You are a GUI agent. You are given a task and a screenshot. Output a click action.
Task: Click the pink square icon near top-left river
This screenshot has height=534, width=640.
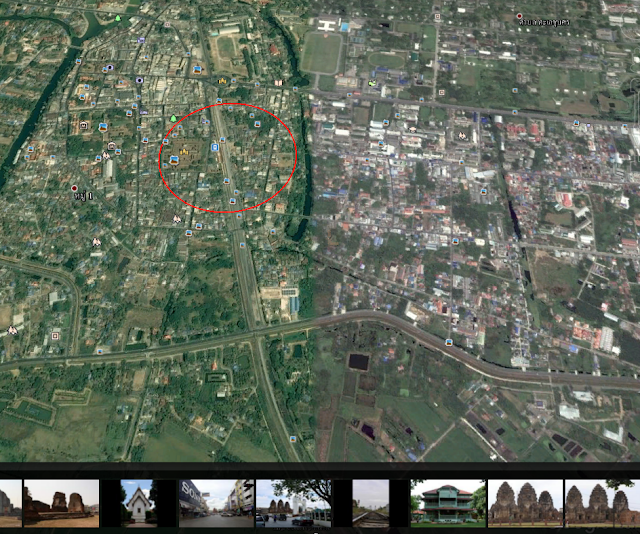[x=167, y=24]
